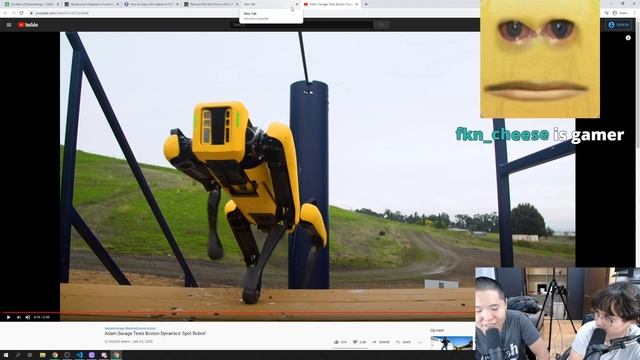Click YouTube SIGN IN button
This screenshot has width=640, height=360.
(x=618, y=25)
